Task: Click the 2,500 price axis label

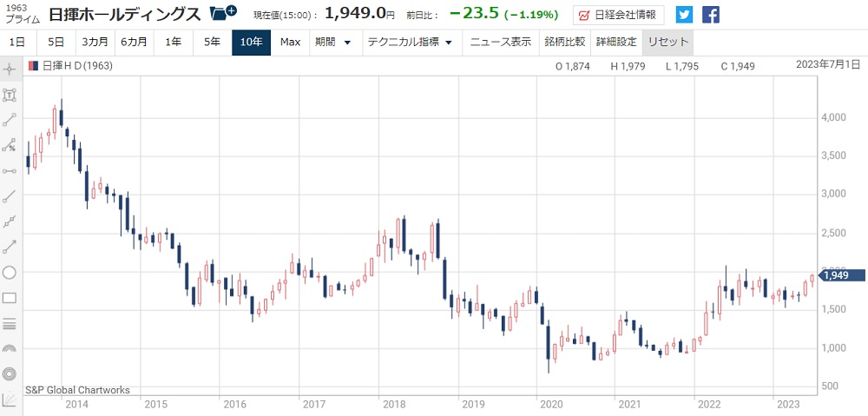Action: (x=833, y=233)
